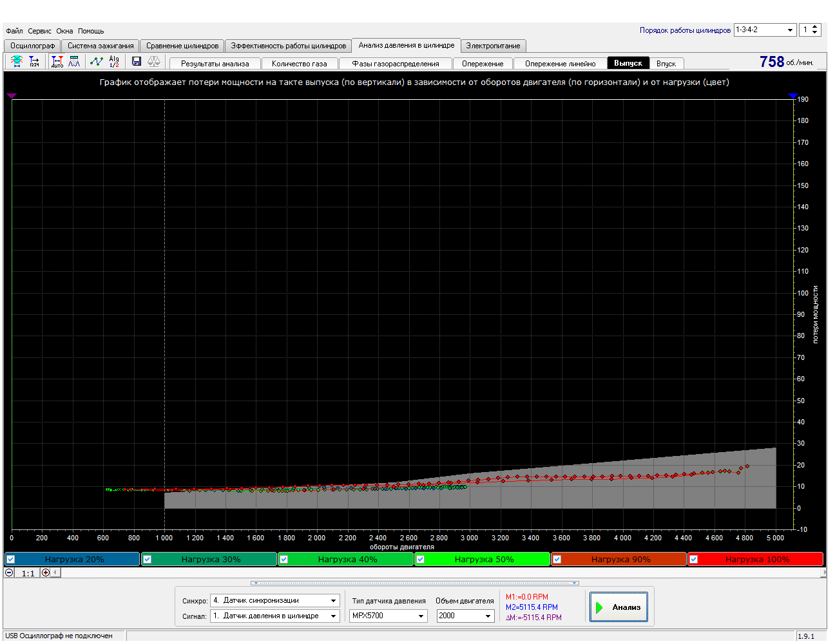The image size is (835, 644).
Task: Click the blue M2 marker triangle
Action: 793,96
